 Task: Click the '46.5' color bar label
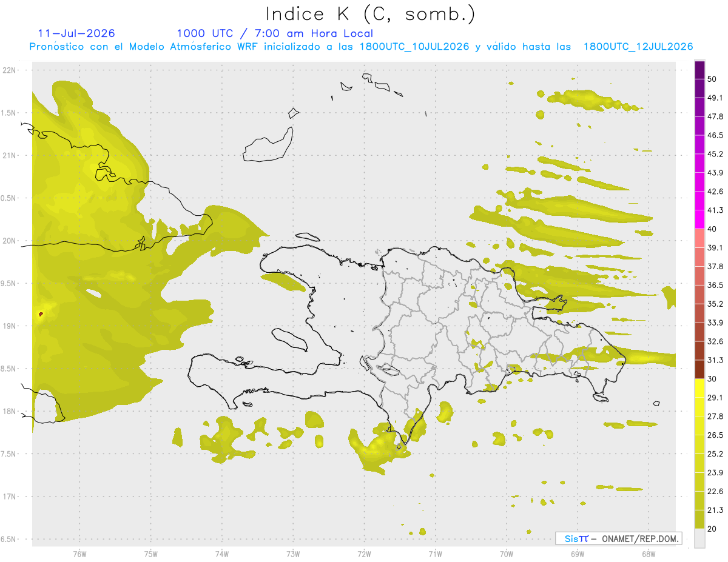[x=715, y=135]
